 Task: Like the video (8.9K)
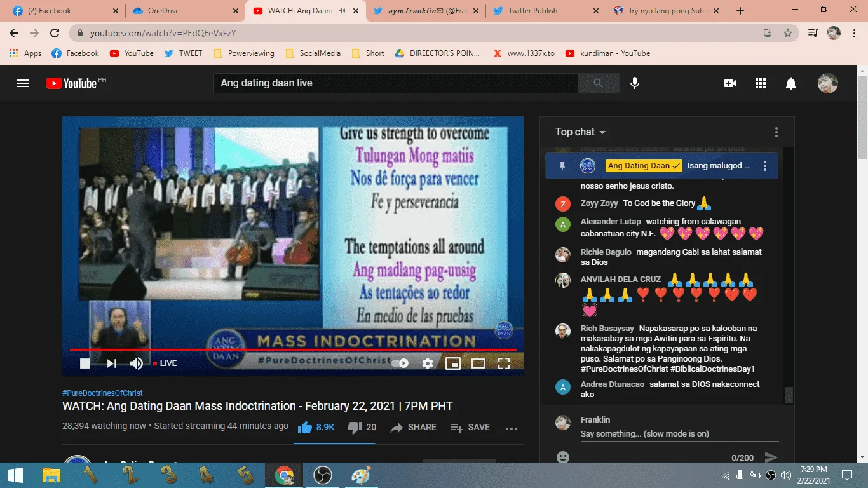click(x=316, y=428)
